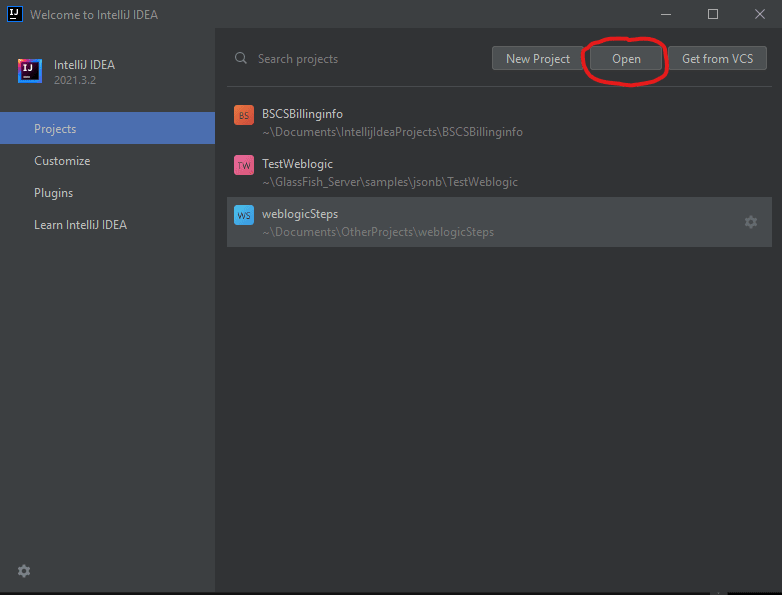782x595 pixels.
Task: Maximize the Welcome window
Action: (x=713, y=14)
